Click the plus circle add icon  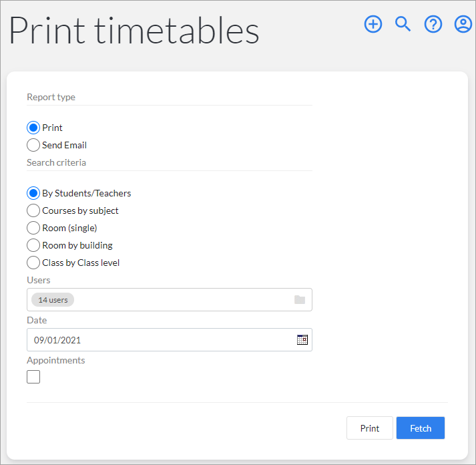(373, 24)
